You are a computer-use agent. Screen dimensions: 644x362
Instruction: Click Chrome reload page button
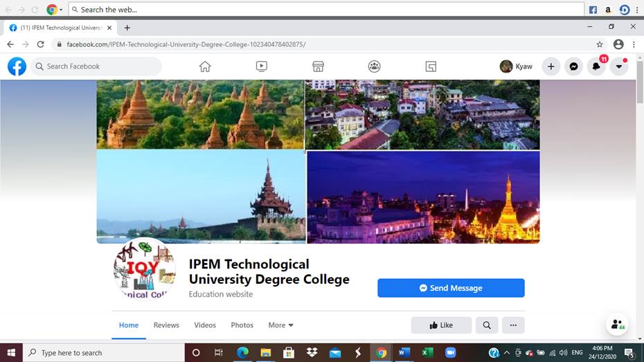(x=40, y=44)
